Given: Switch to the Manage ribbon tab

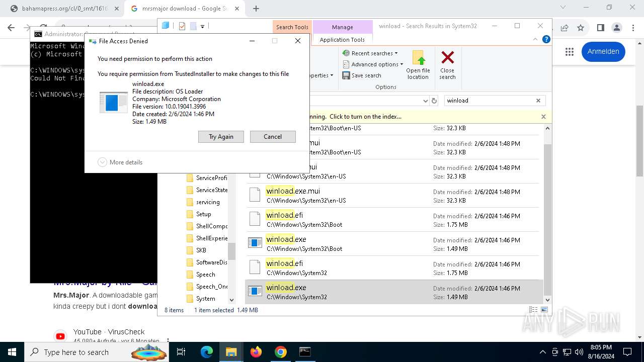Looking at the screenshot, I should click(x=343, y=27).
